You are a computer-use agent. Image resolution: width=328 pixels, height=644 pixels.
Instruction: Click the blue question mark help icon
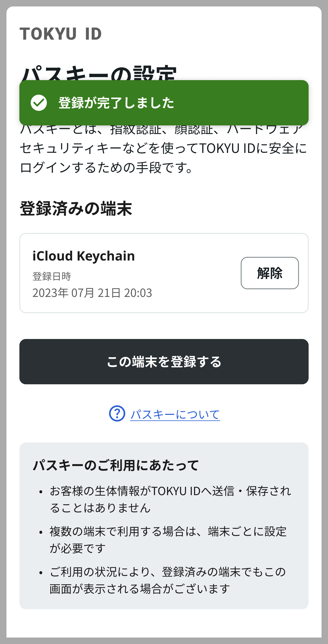click(117, 413)
